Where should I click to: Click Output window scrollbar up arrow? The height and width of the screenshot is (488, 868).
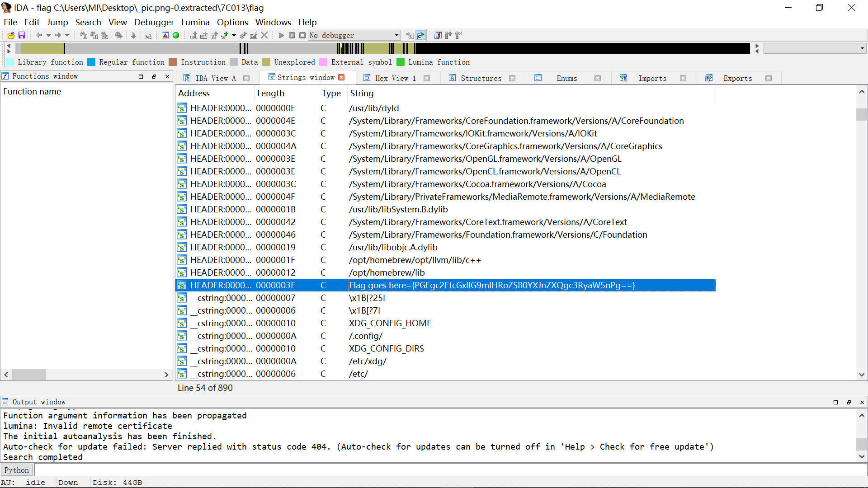[862, 415]
